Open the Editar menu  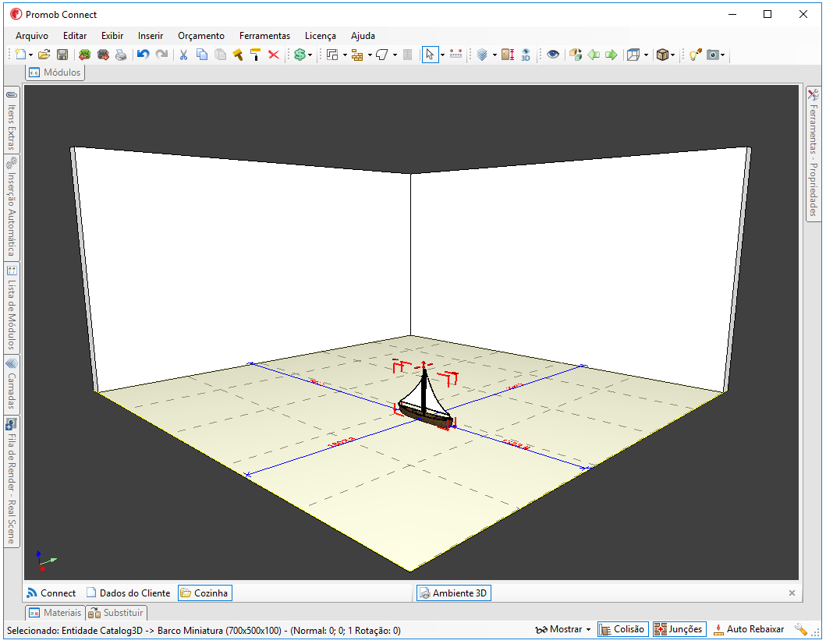pos(75,36)
